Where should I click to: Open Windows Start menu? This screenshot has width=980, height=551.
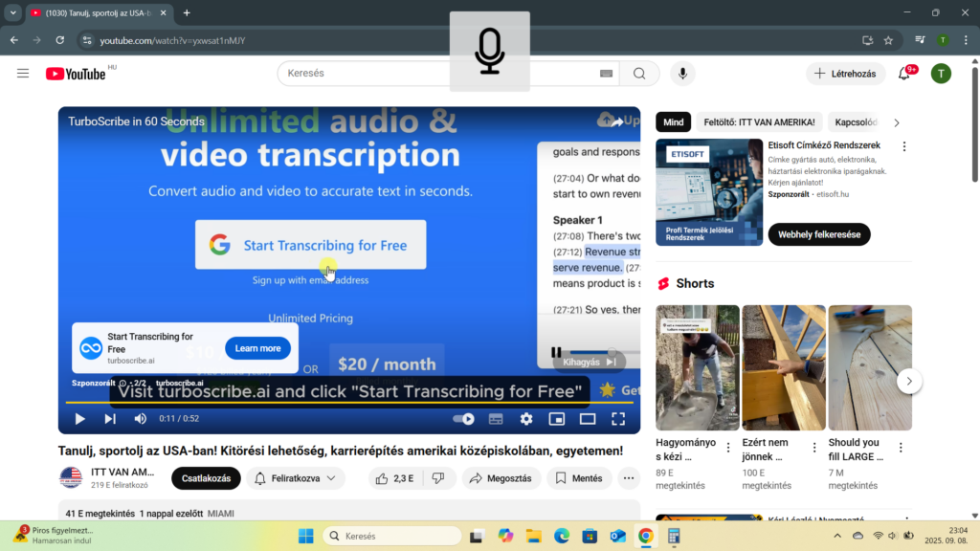306,536
